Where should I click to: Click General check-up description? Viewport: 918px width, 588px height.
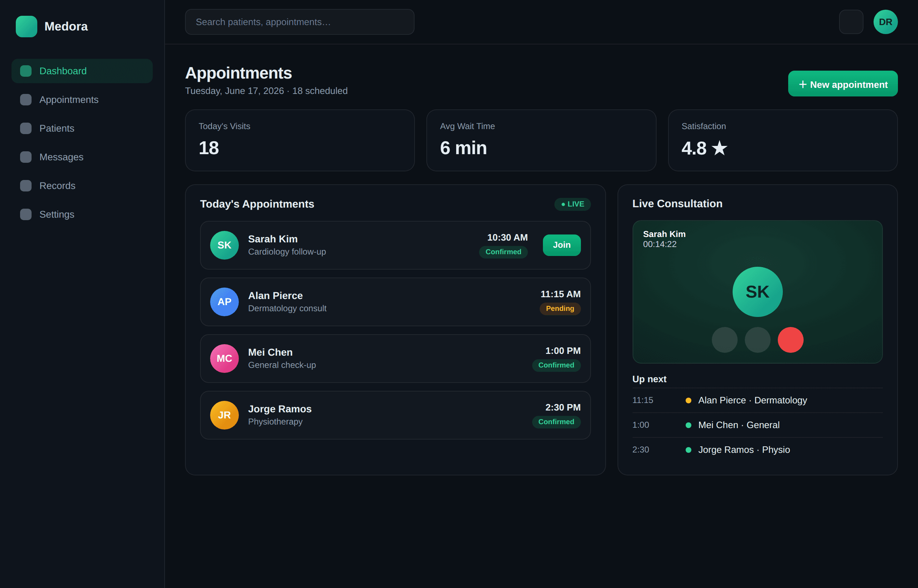point(282,365)
